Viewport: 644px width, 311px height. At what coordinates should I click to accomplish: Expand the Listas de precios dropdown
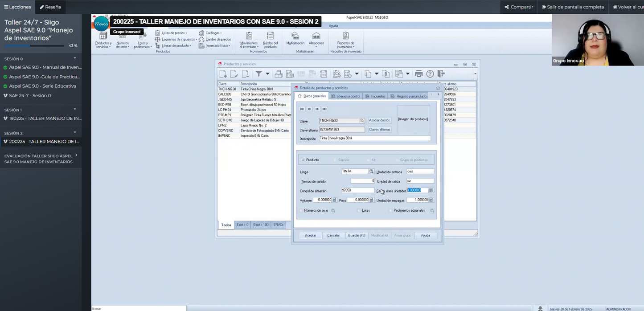(174, 33)
